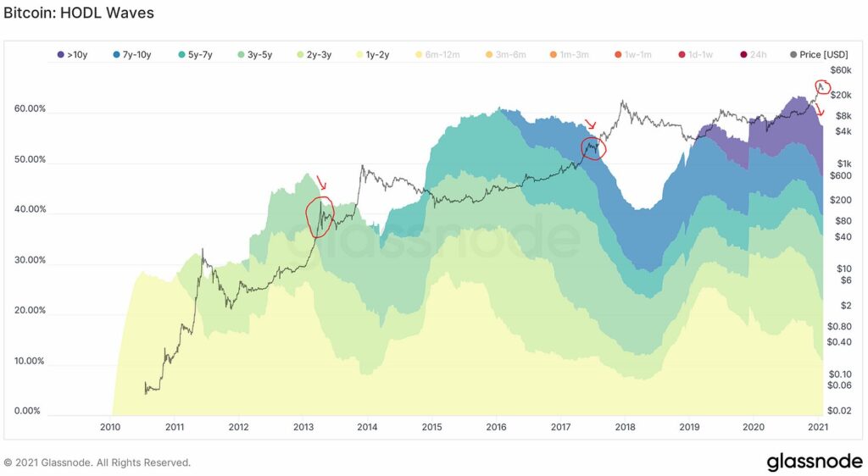Viewport: 868px width, 476px height.
Task: Enable the 1d-1w legend entry
Action: click(696, 55)
